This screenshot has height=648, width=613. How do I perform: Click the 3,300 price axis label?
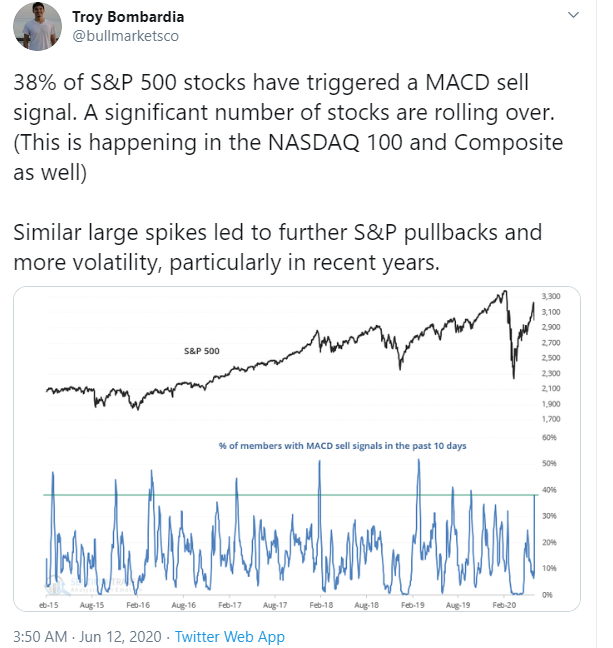click(551, 296)
